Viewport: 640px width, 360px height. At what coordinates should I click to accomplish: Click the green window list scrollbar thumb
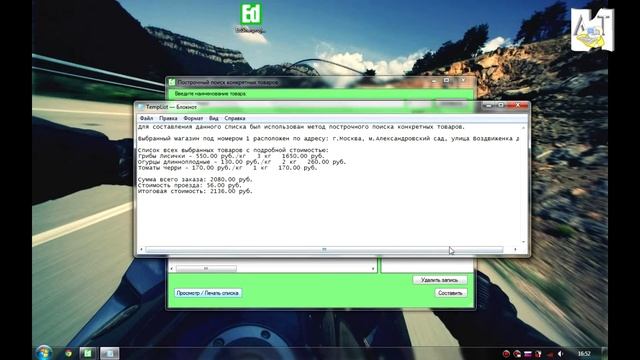coord(206,269)
